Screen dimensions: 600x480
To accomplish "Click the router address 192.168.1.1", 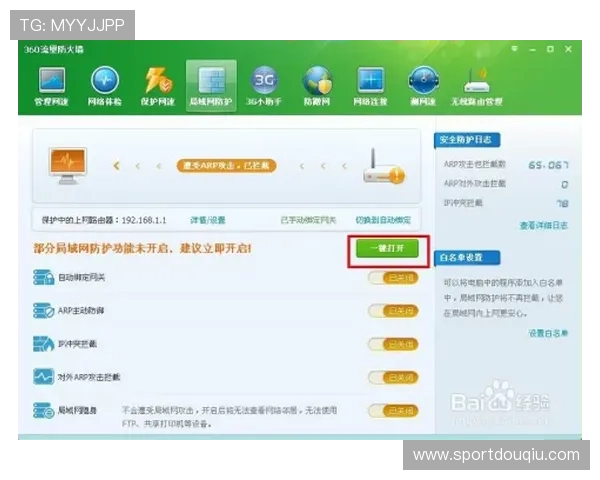I will pyautogui.click(x=144, y=220).
